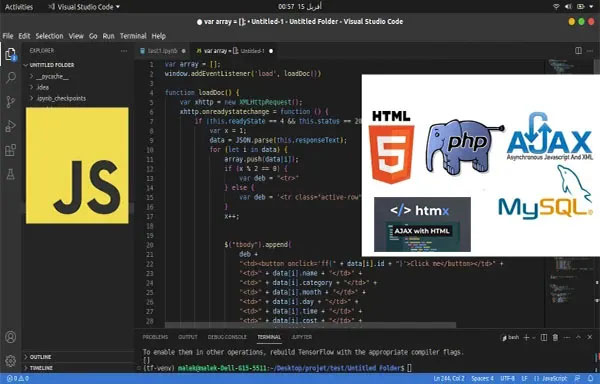600x384 pixels.
Task: Click unsaved dot on Untitled-1 tab
Action: click(x=271, y=51)
